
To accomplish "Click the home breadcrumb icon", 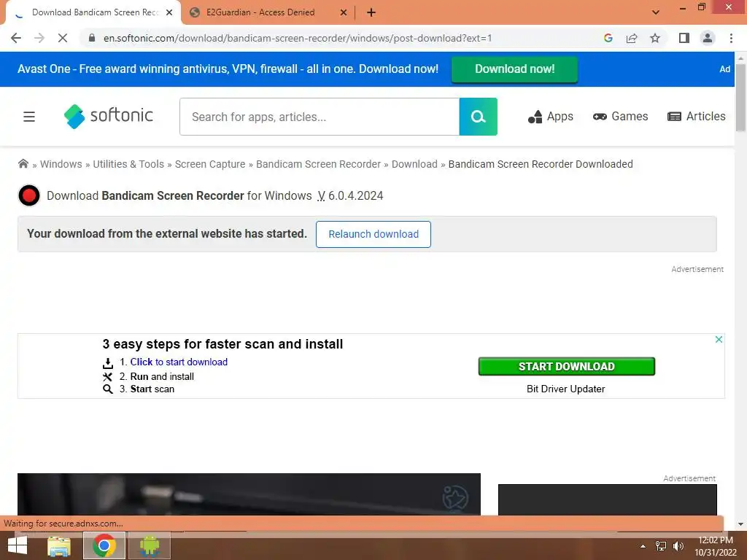I will tap(23, 164).
